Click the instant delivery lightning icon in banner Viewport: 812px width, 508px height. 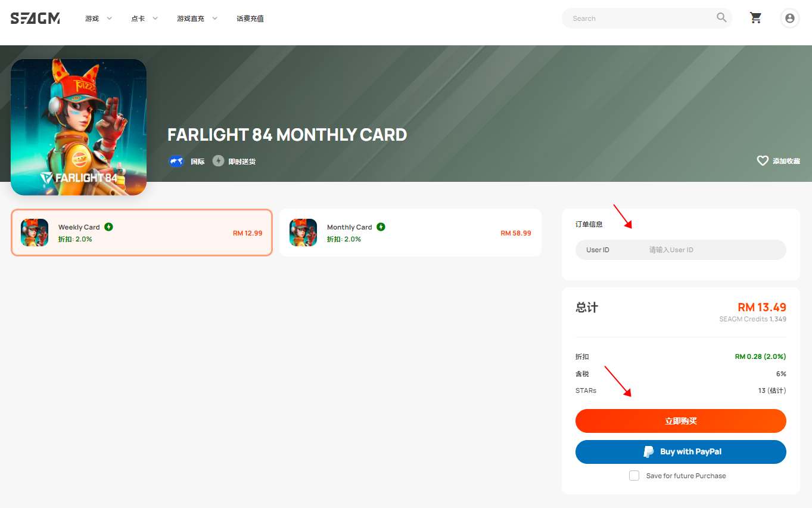click(x=219, y=161)
